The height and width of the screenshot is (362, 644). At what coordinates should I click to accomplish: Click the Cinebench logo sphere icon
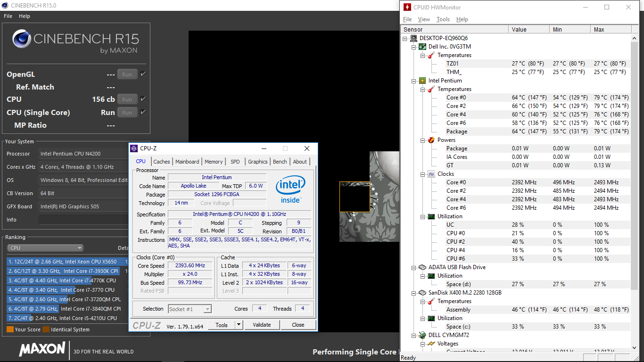pyautogui.click(x=22, y=39)
